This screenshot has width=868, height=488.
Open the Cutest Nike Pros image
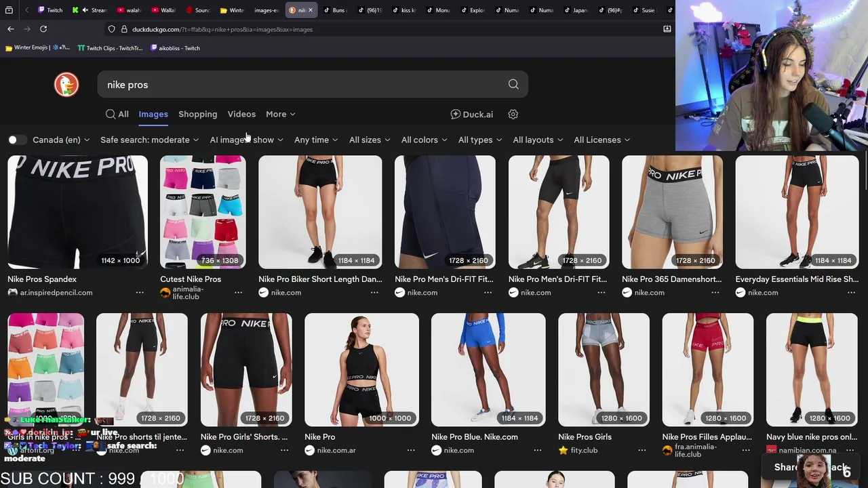[203, 212]
